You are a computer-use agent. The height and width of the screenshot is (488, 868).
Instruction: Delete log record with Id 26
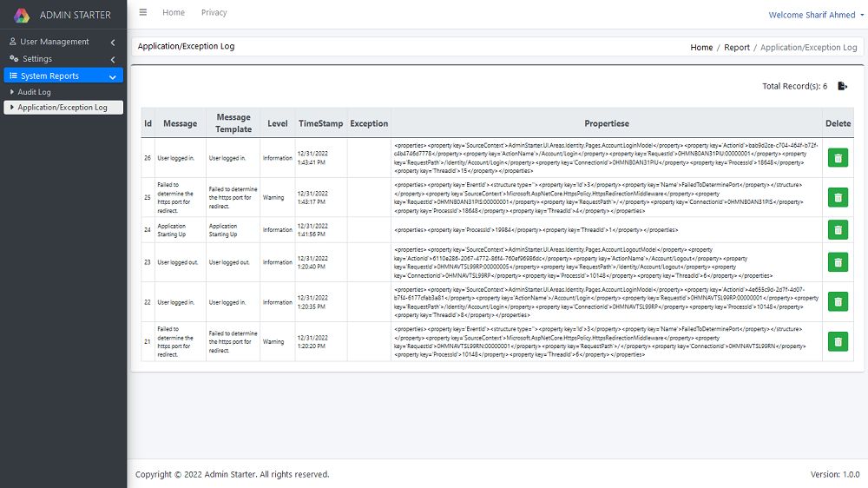click(838, 158)
